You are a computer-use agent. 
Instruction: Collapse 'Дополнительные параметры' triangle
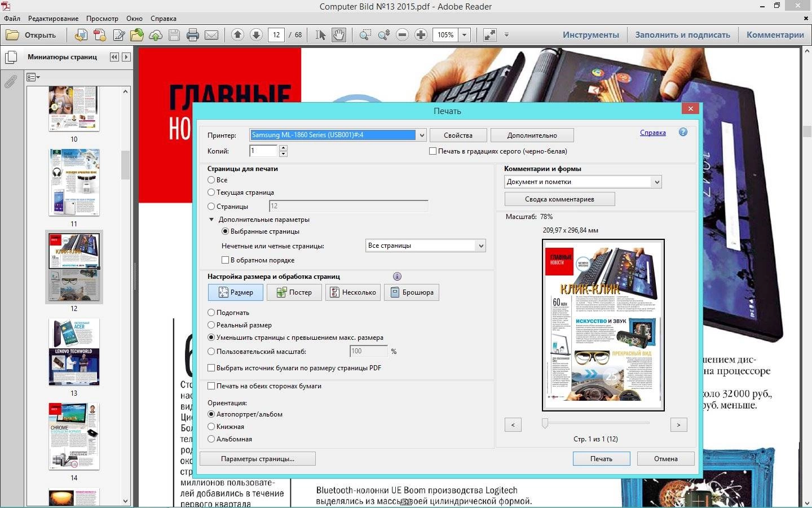(212, 220)
